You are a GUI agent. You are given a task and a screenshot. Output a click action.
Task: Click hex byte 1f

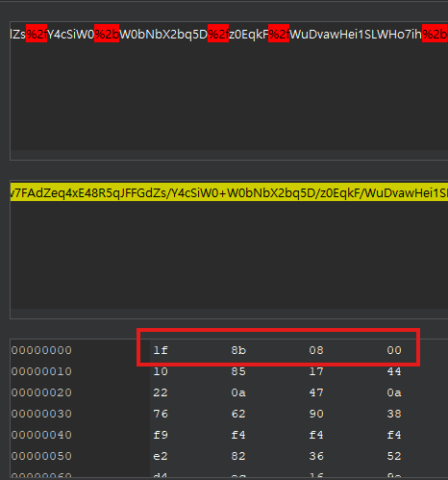(x=161, y=350)
